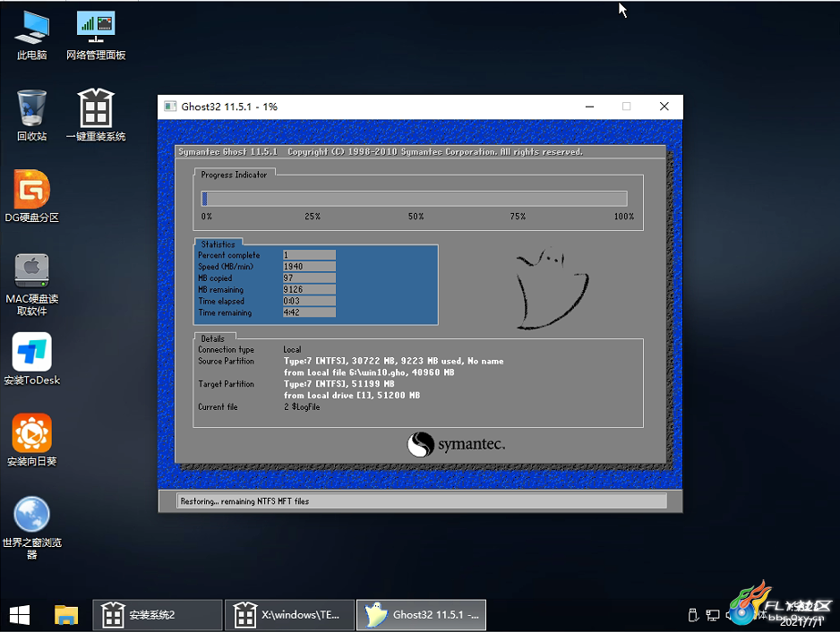Click the Symantec logo in Ghost window
Image resolution: width=840 pixels, height=632 pixels.
coord(456,445)
